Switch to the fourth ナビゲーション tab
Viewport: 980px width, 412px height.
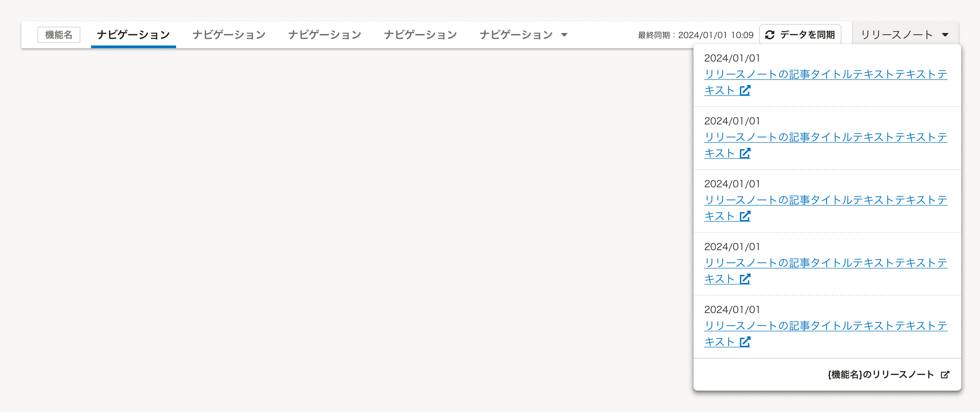click(420, 35)
